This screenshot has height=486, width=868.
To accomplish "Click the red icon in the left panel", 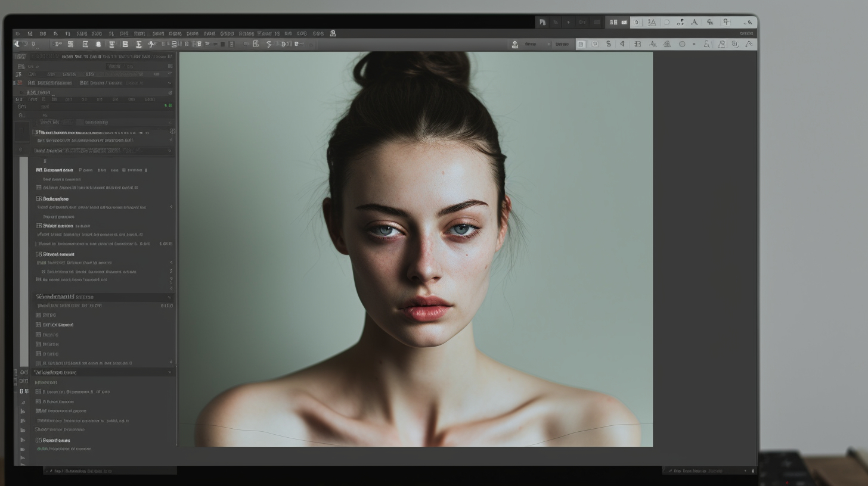I will coord(20,83).
